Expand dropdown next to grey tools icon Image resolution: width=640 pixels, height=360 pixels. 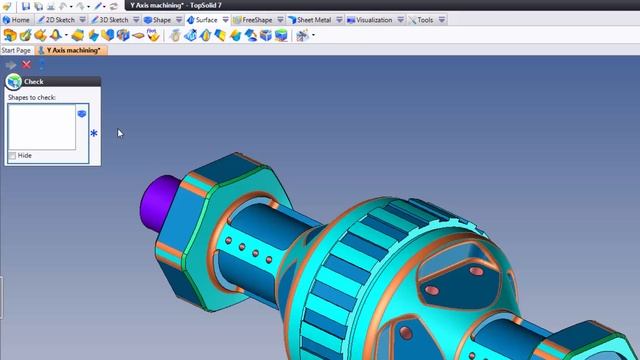(313, 36)
